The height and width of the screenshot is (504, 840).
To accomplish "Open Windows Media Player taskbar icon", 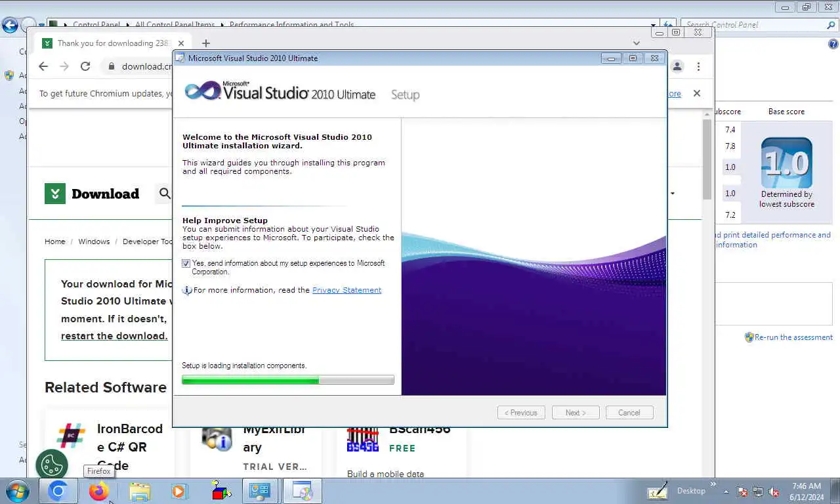I will click(178, 491).
